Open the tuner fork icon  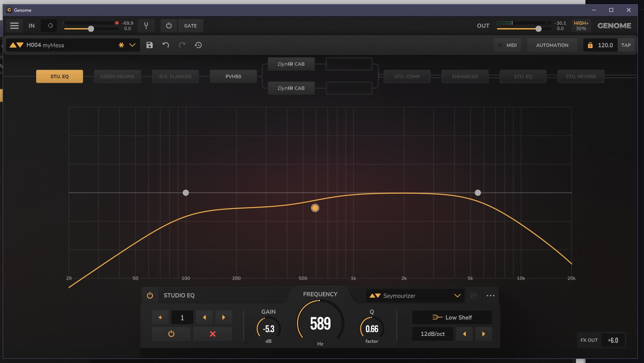tap(146, 26)
